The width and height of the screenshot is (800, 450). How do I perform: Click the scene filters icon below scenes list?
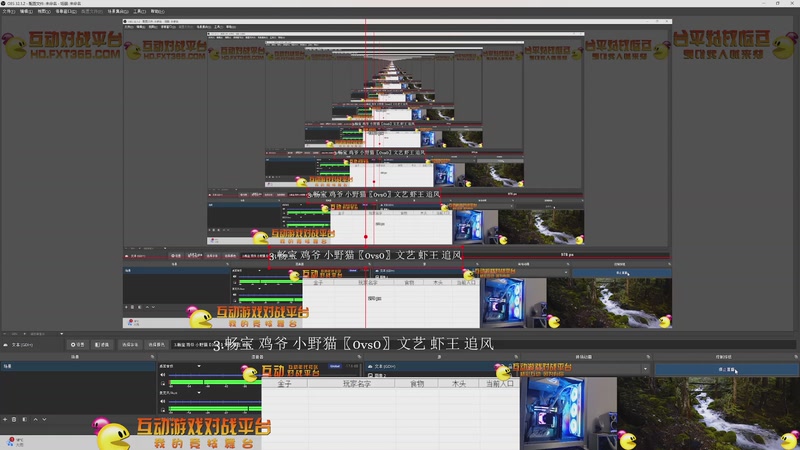coord(24,419)
